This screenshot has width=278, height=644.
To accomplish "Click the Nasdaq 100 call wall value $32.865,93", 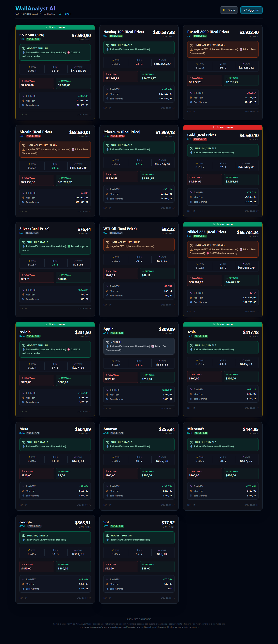I will [112, 79].
